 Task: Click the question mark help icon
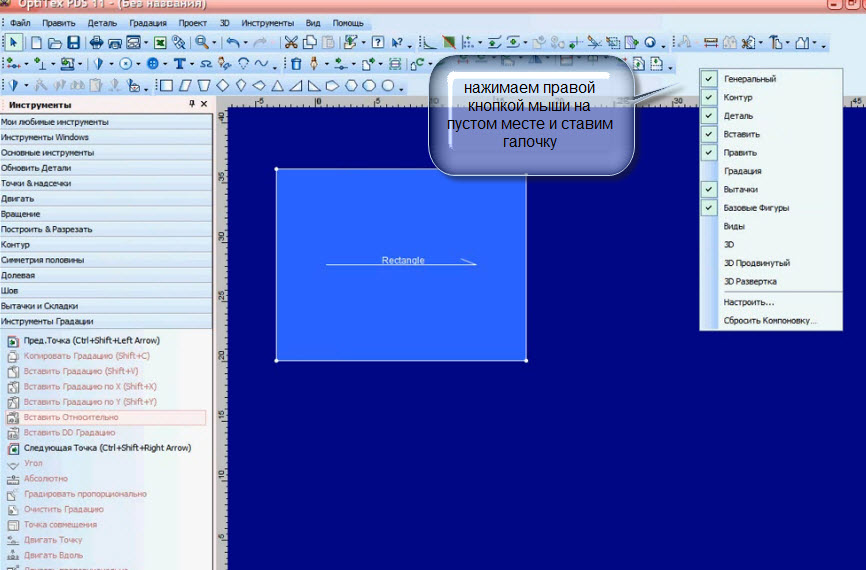pos(378,43)
